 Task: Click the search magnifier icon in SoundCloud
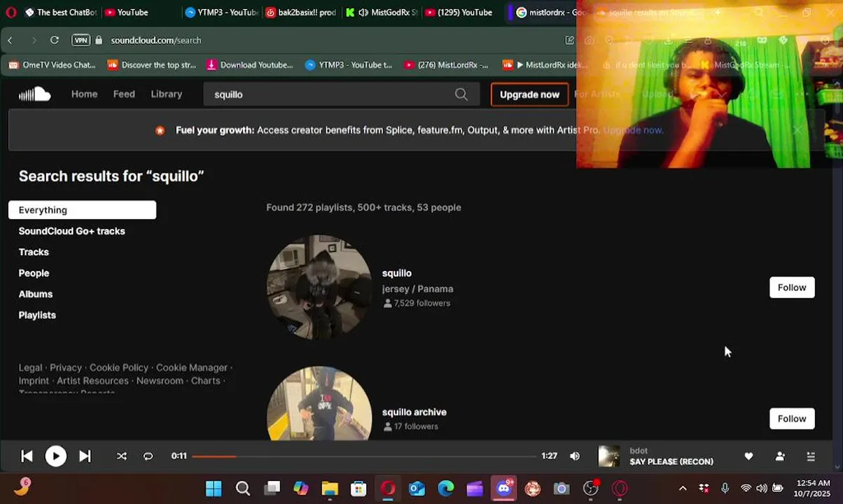point(461,94)
